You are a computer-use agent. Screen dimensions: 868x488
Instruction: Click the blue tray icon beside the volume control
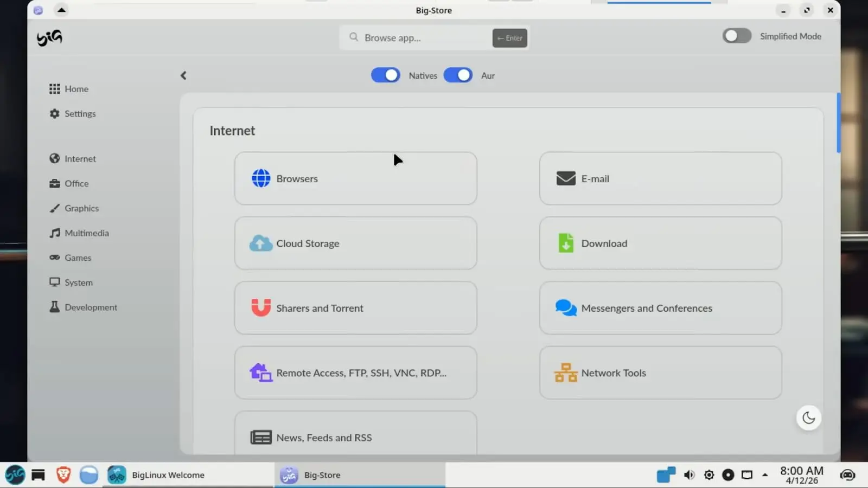pyautogui.click(x=666, y=474)
